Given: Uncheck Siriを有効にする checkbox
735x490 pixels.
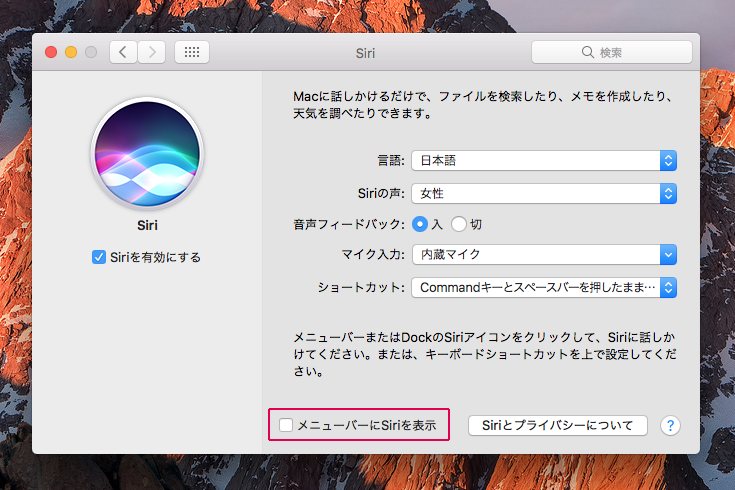Looking at the screenshot, I should 99,257.
